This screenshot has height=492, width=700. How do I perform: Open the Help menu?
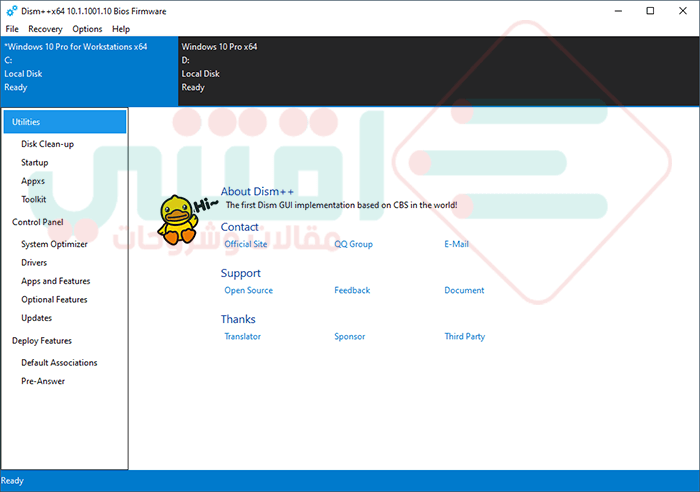click(121, 29)
